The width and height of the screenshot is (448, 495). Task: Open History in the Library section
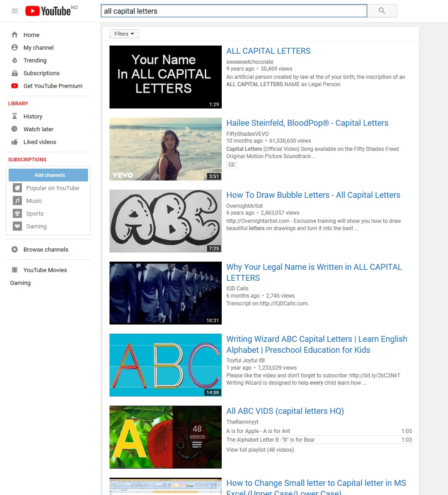click(x=33, y=117)
